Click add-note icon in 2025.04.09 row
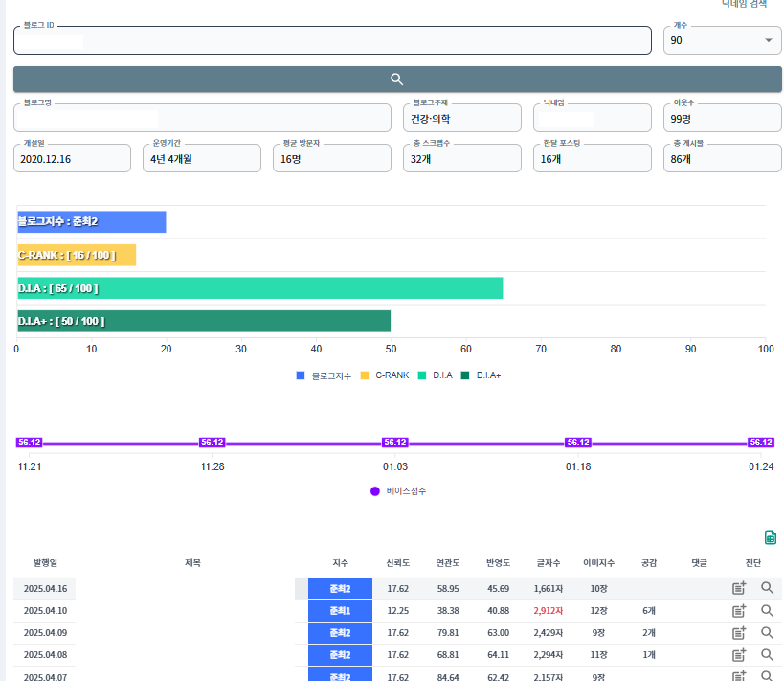This screenshot has width=784, height=681. 739,632
